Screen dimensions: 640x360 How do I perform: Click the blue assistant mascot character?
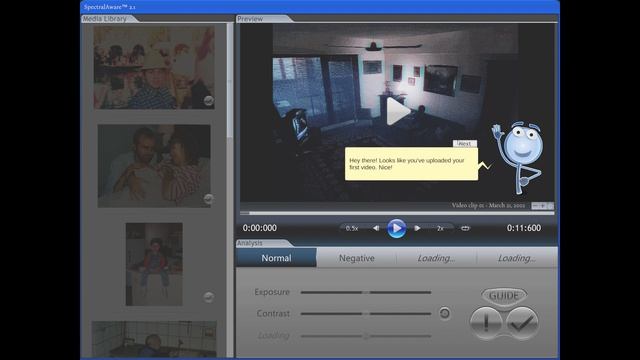[x=518, y=158]
